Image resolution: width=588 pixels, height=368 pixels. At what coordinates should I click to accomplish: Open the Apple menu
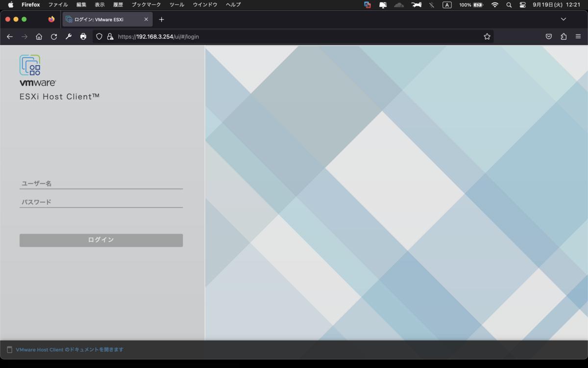[10, 5]
